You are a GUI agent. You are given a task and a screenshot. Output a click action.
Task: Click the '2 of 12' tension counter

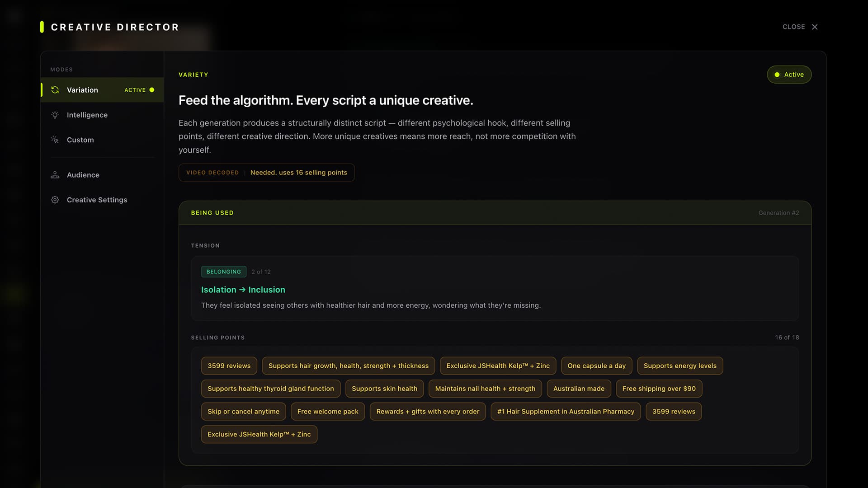pos(261,272)
